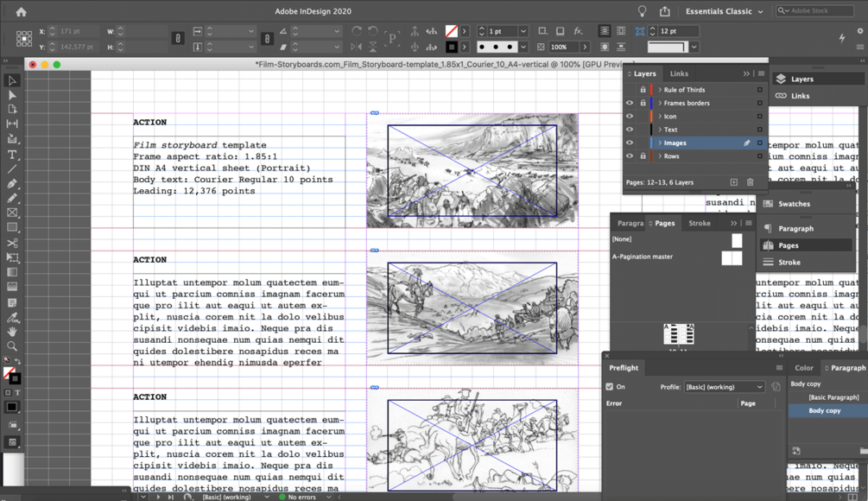Screen dimensions: 868x501
Task: Select the Type tool
Action: [x=12, y=155]
